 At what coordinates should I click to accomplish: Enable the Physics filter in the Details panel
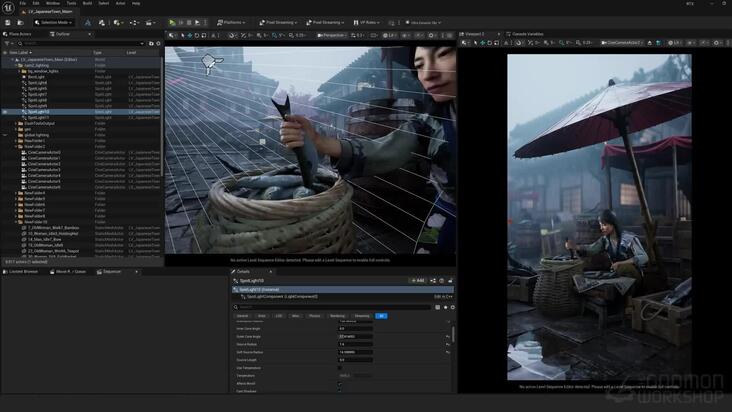tap(315, 316)
